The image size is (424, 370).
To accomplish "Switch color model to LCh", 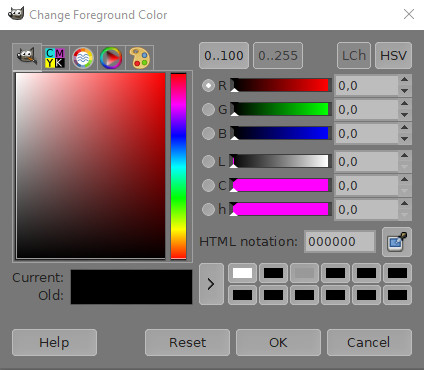I will tap(354, 56).
